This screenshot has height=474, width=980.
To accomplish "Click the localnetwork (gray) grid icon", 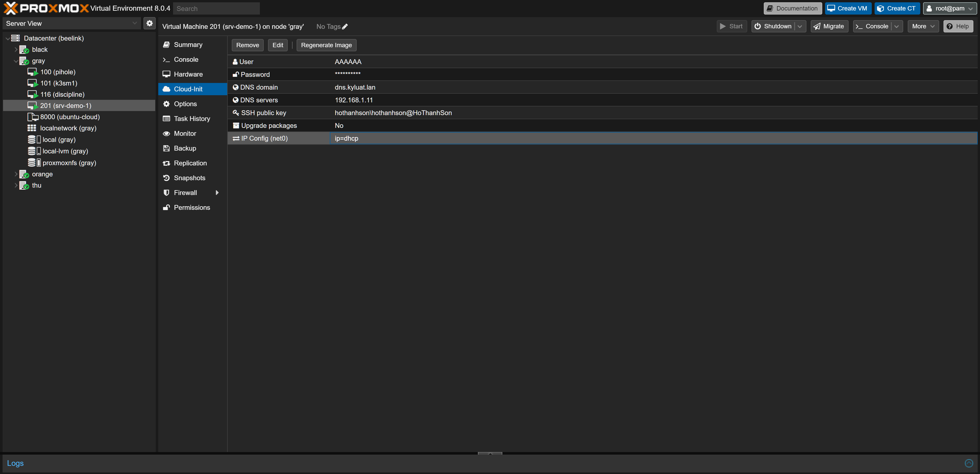I will point(32,128).
